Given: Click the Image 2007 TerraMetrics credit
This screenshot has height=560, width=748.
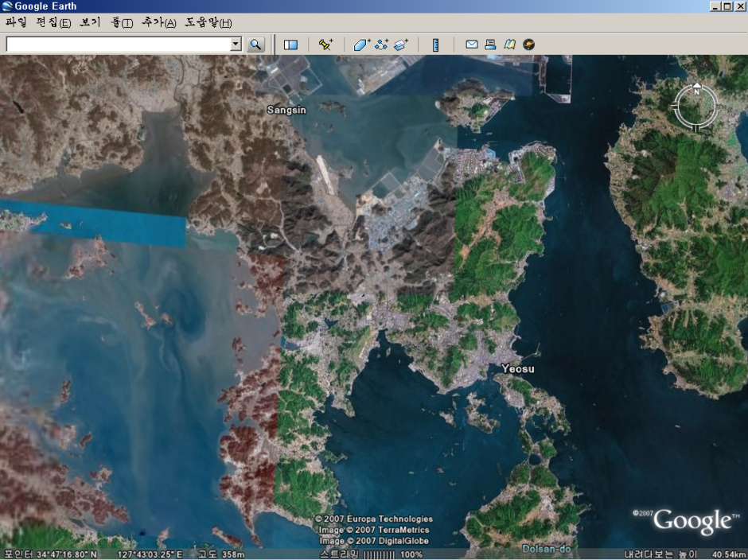Looking at the screenshot, I should pyautogui.click(x=374, y=530).
